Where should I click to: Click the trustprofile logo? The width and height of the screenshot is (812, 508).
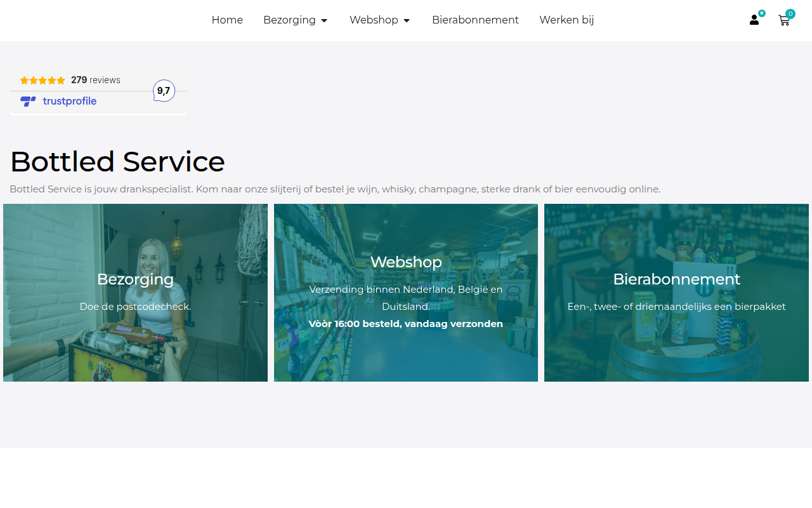coord(58,101)
